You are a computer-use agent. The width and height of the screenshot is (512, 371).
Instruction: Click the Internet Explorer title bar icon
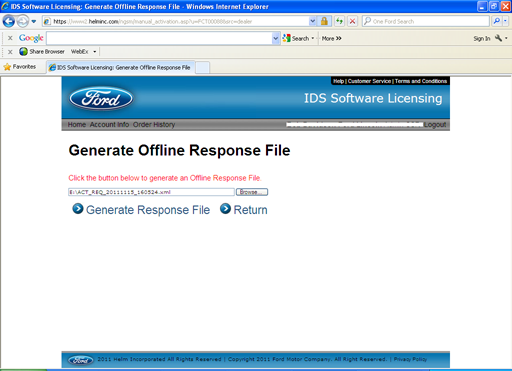click(5, 6)
